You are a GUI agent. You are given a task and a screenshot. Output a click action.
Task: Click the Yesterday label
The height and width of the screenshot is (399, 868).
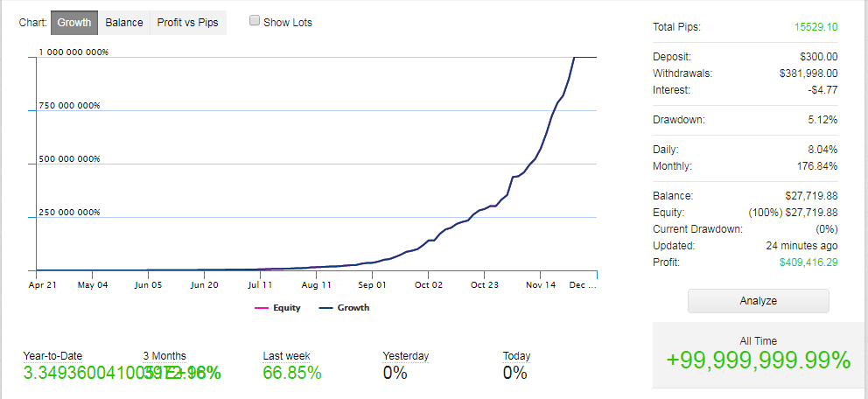tap(405, 356)
